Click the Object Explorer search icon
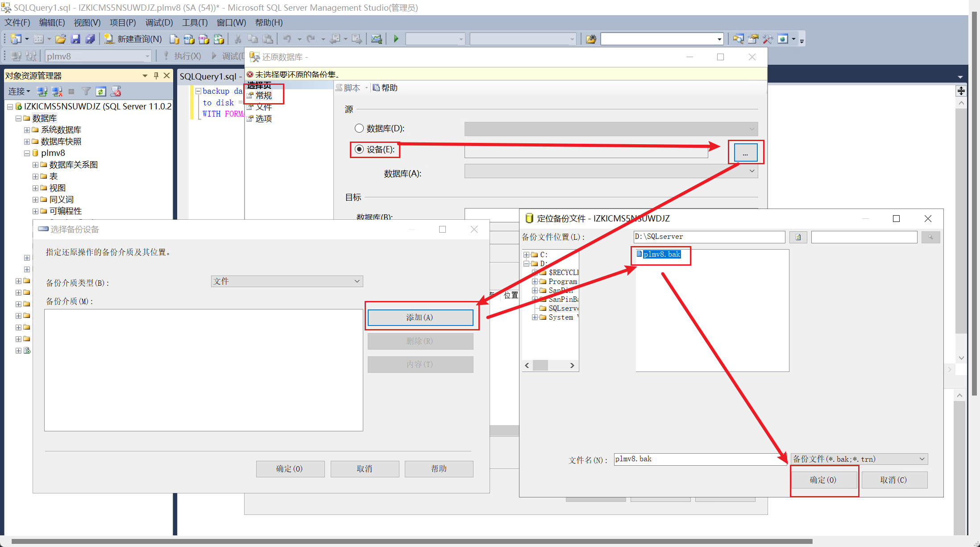This screenshot has height=547, width=980. tap(738, 39)
